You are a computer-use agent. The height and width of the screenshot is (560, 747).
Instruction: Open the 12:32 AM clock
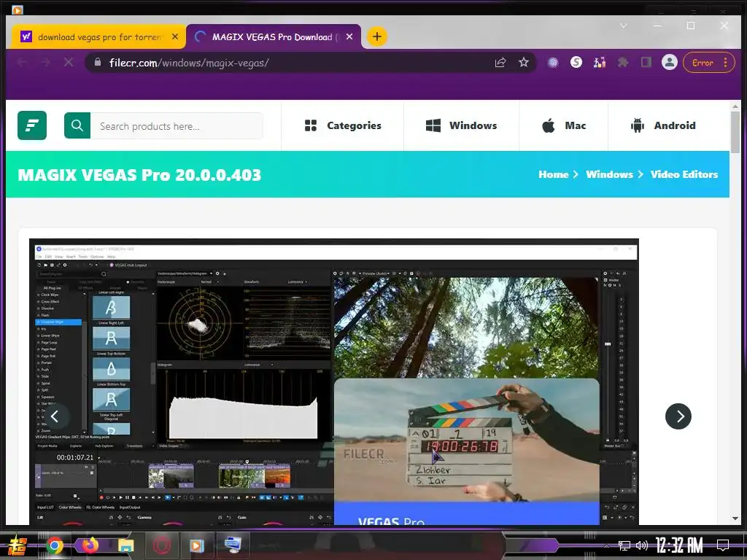tap(679, 545)
